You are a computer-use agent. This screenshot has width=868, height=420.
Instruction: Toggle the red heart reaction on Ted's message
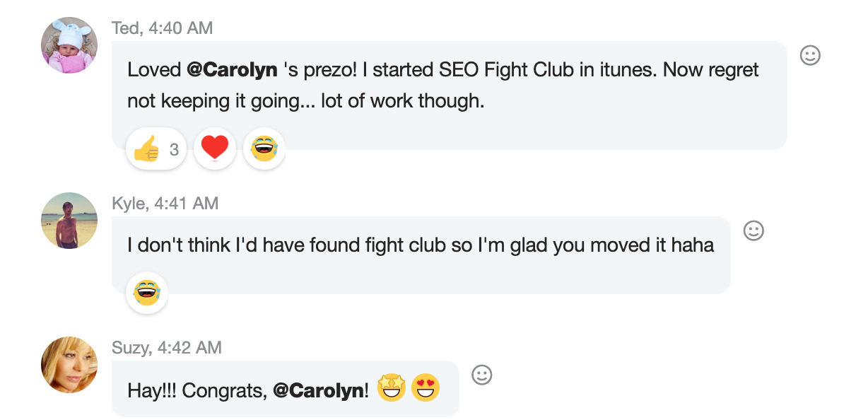tap(214, 148)
